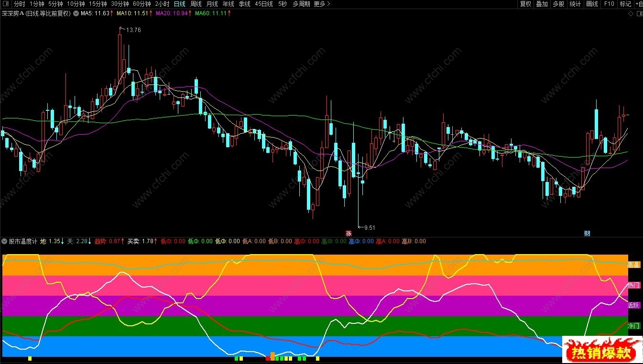The image size is (643, 364).
Task: Click the 高A: 0.00 indicator value
Action: [x=387, y=241]
